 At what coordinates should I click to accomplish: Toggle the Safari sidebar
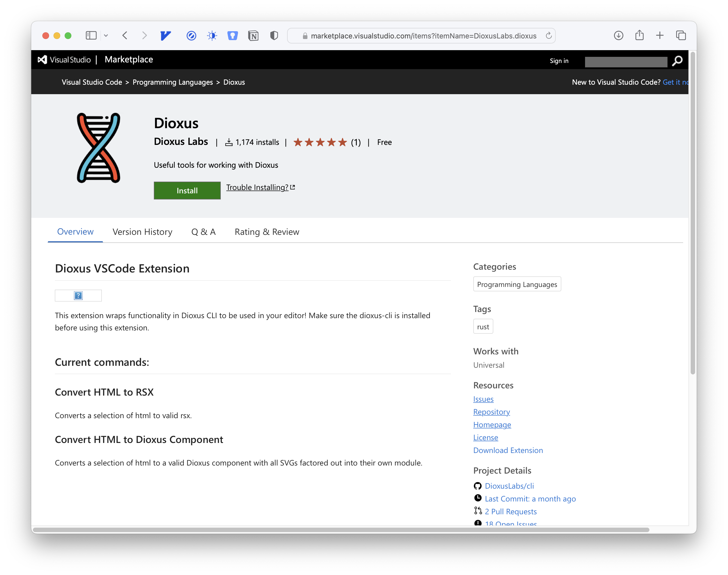91,35
